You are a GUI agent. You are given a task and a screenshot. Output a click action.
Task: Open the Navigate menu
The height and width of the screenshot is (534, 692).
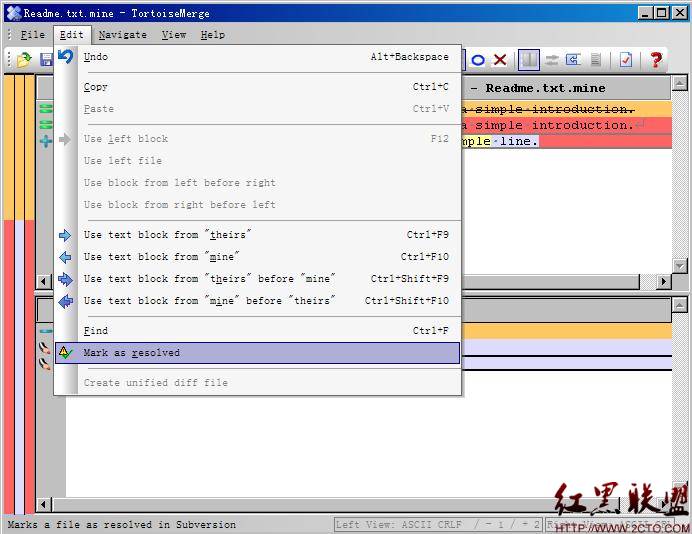click(123, 35)
